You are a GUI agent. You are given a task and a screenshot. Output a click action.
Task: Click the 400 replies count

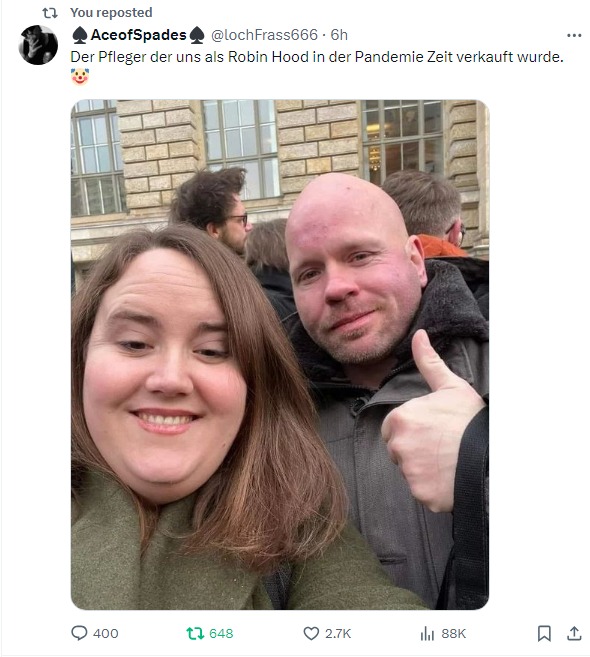[106, 633]
